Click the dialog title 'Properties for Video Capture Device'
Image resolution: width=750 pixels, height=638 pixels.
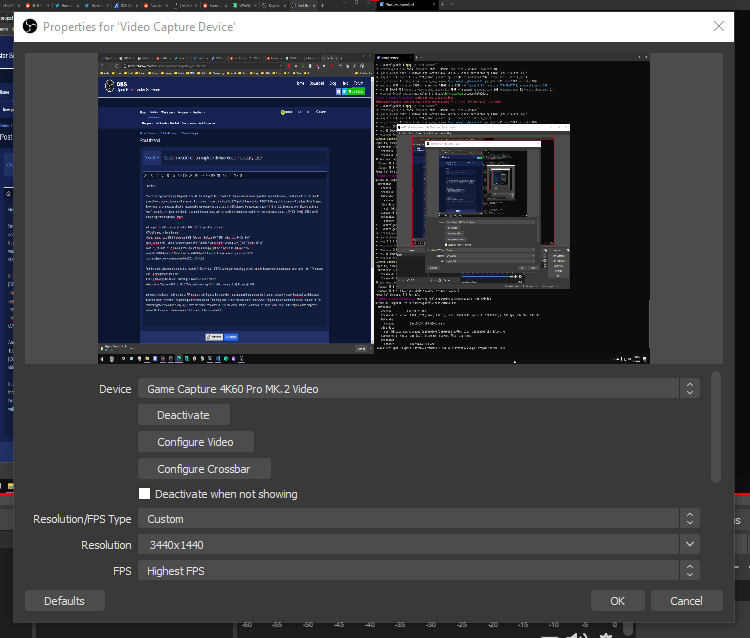coord(139,27)
